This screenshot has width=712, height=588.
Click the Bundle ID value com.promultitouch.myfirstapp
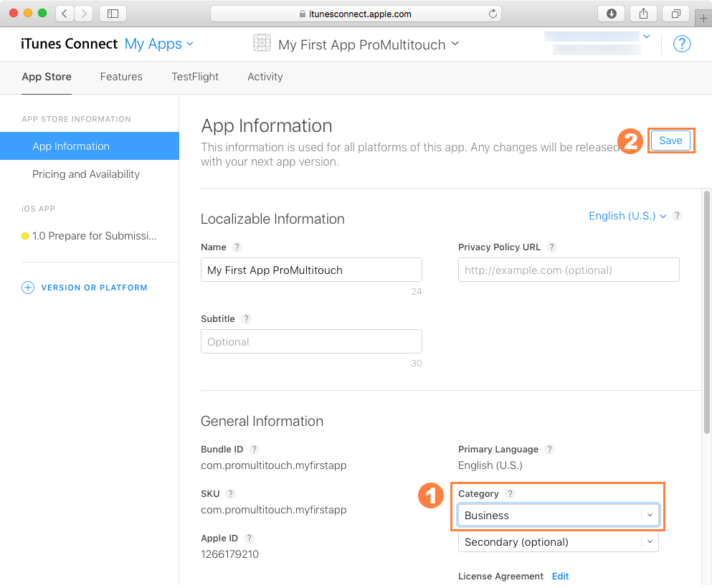tap(274, 465)
